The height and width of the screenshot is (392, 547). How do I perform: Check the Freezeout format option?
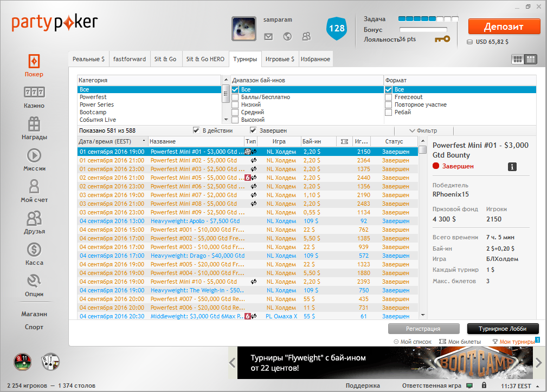click(388, 97)
